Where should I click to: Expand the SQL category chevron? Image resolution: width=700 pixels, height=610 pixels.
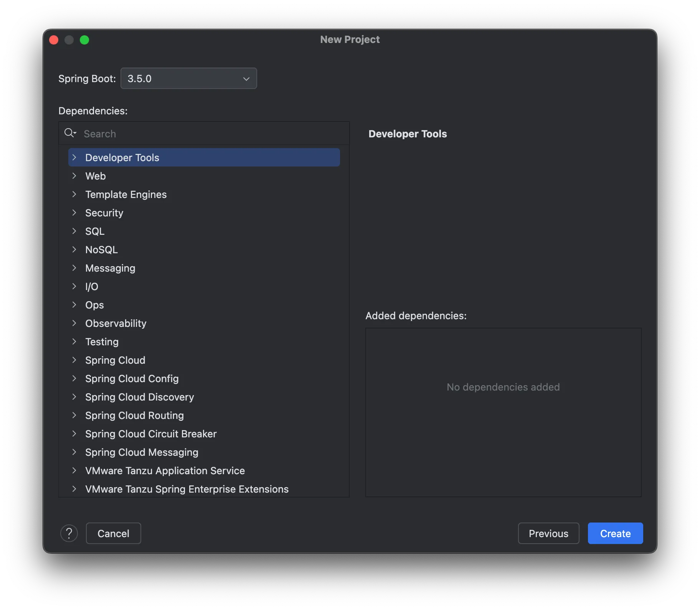[74, 231]
